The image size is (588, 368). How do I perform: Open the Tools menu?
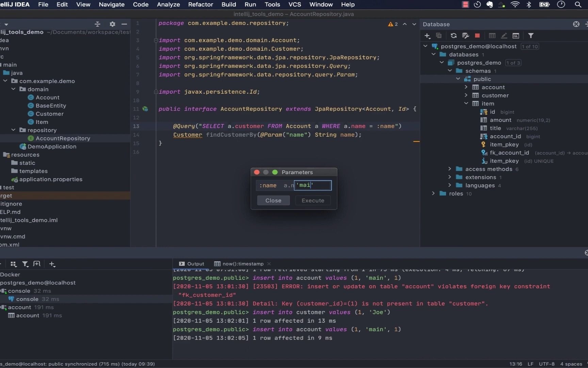click(x=272, y=4)
